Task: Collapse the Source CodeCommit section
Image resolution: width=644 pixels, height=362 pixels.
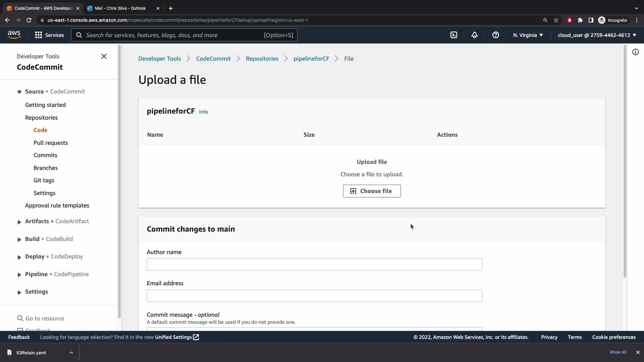Action: (x=19, y=92)
